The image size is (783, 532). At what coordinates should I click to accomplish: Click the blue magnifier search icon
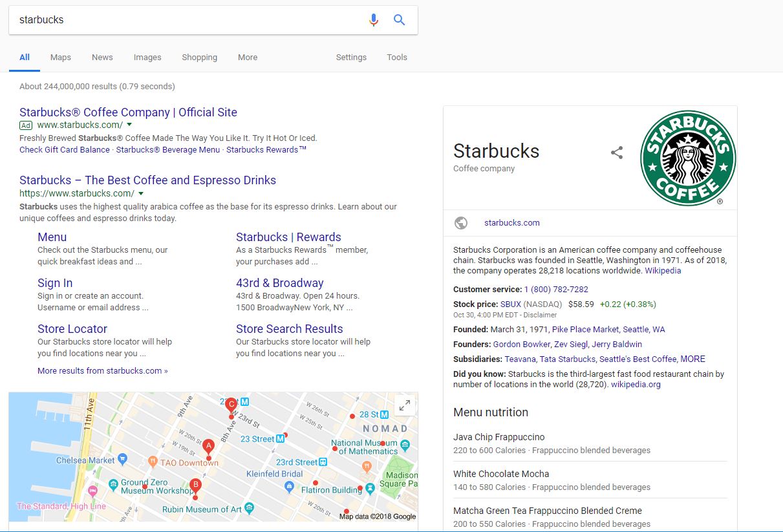pyautogui.click(x=400, y=20)
